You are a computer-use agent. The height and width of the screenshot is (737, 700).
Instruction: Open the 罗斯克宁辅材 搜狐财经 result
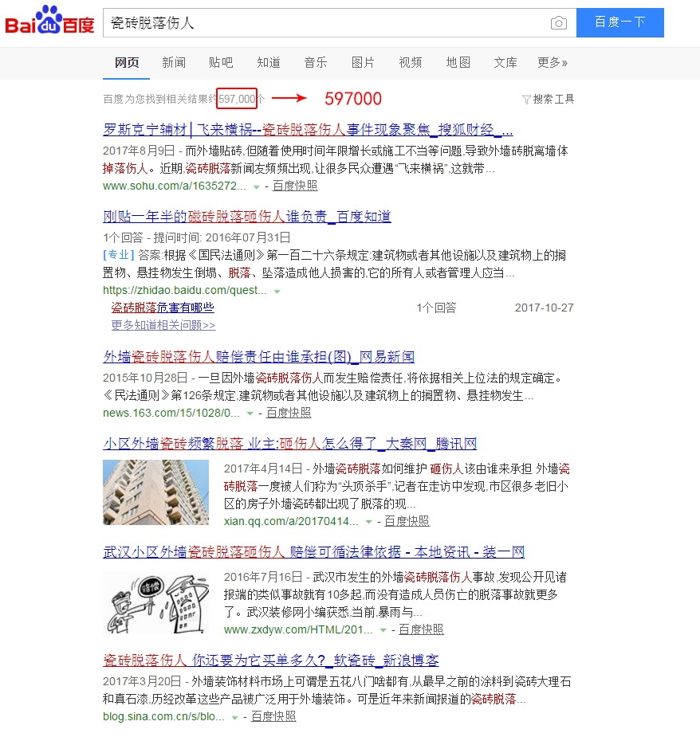308,129
